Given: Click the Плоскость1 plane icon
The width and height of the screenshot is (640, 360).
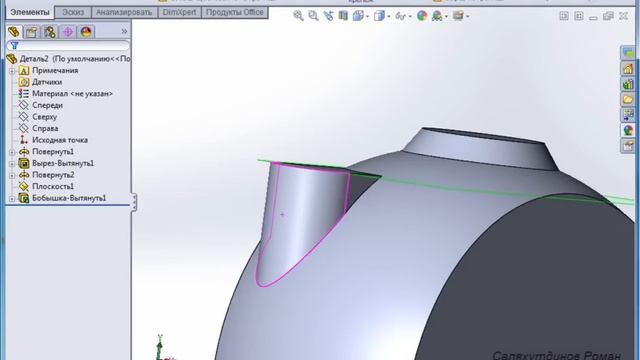Looking at the screenshot, I should point(24,187).
